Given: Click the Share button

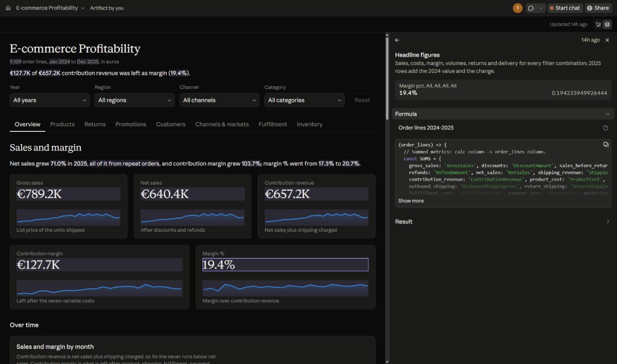Looking at the screenshot, I should tap(598, 8).
